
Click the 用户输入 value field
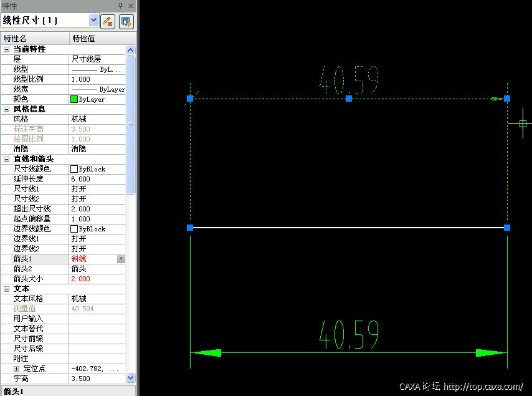(97, 319)
